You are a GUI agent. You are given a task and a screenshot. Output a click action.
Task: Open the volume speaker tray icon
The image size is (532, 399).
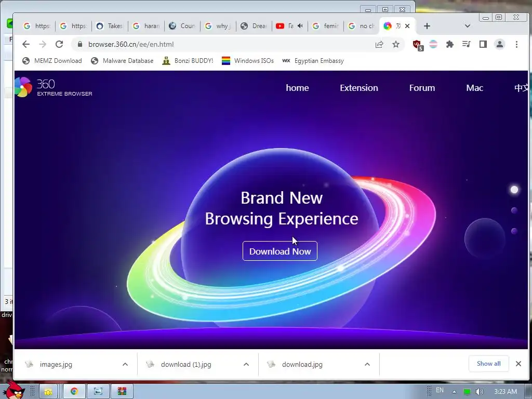479,392
